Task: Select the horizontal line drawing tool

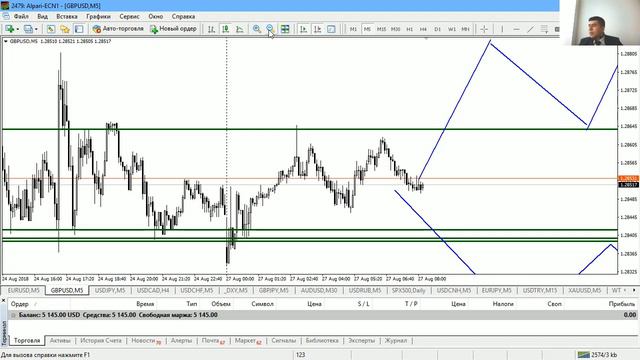Action: coord(516,29)
